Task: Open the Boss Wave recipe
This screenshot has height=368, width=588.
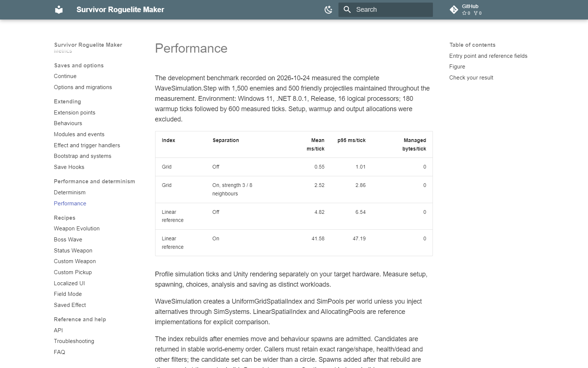Action: pos(68,240)
